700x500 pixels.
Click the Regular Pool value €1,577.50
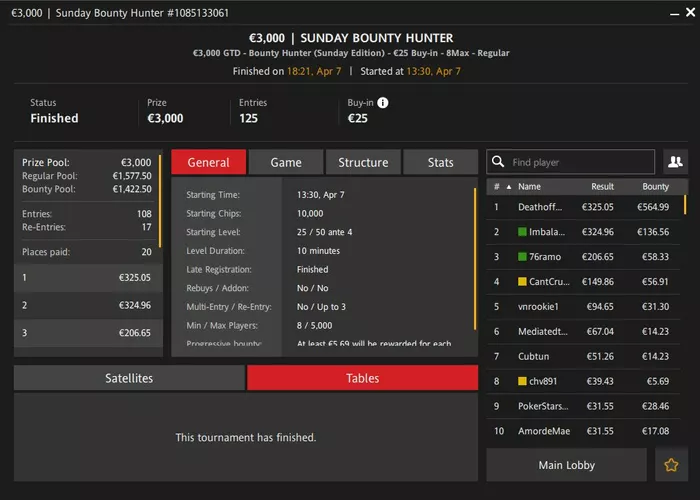point(132,176)
